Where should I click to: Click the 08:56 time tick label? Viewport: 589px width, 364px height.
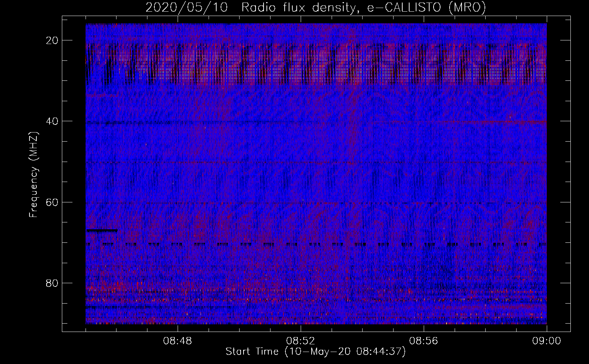pyautogui.click(x=424, y=341)
